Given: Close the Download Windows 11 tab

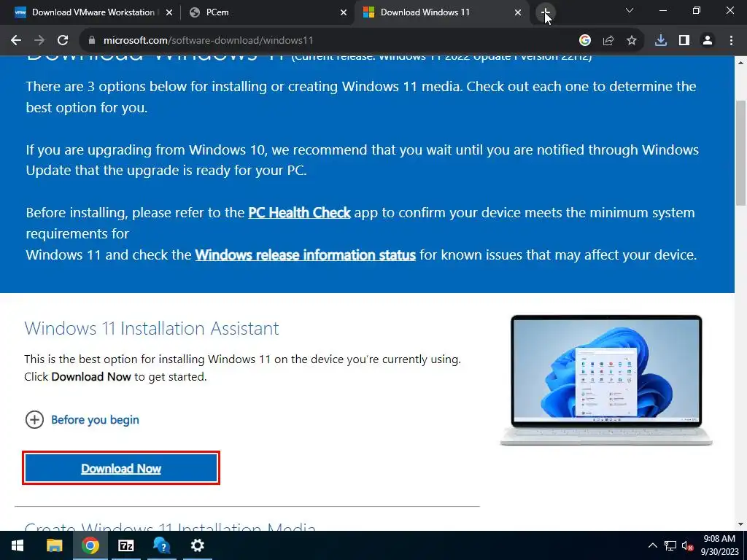Looking at the screenshot, I should click(x=518, y=12).
